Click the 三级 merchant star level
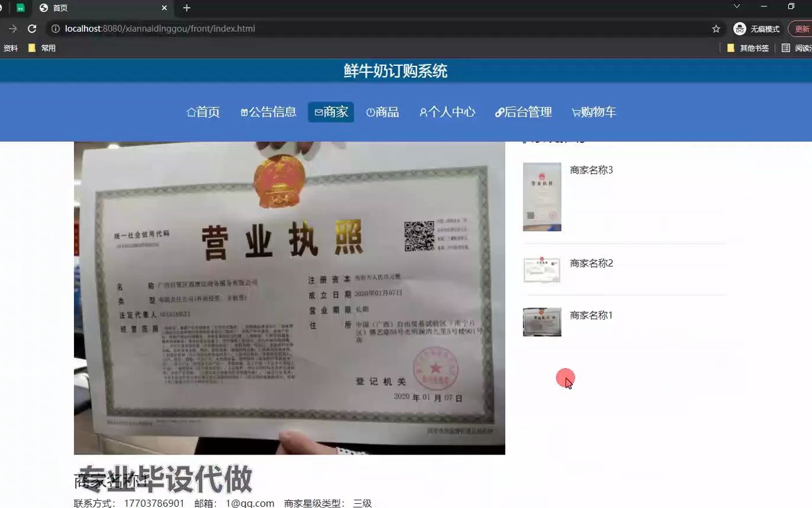Viewport: 812px width, 508px height. coord(363,503)
